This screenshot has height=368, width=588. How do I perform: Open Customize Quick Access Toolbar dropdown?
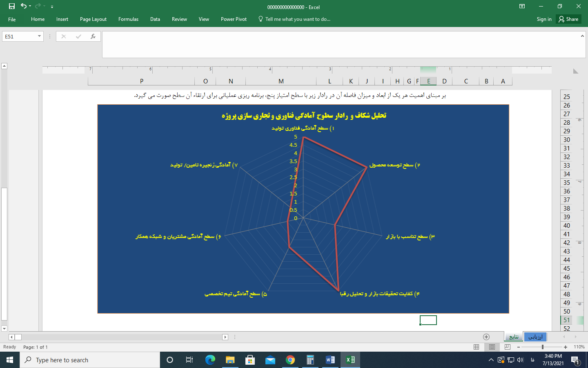(52, 7)
